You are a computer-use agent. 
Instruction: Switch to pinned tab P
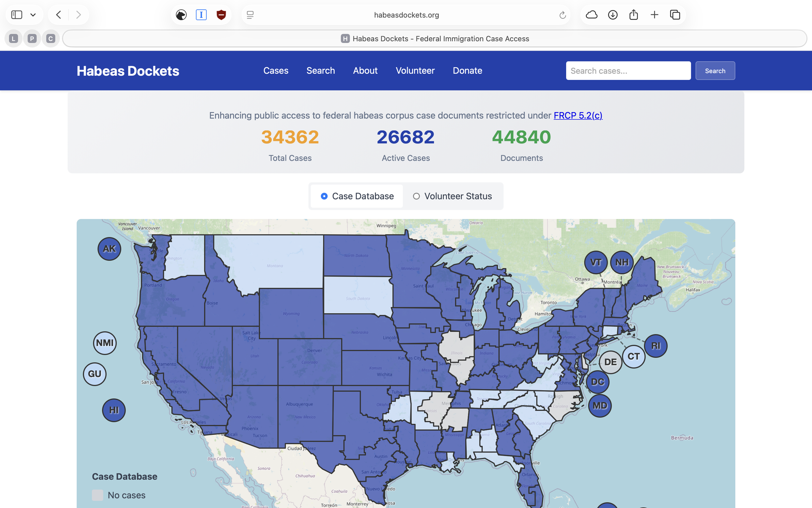[32, 39]
